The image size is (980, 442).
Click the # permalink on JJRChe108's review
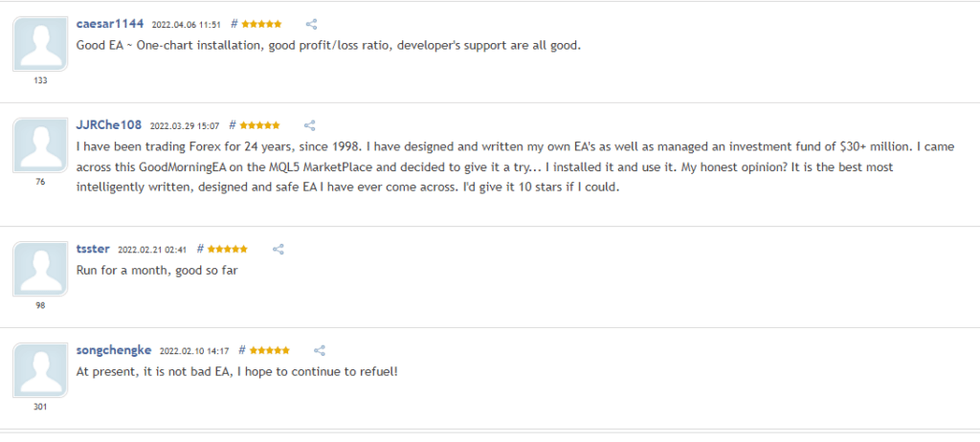[x=232, y=125]
